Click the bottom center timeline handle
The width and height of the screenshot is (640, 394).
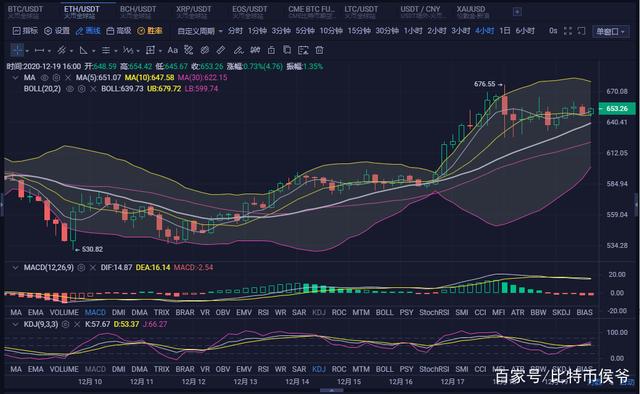click(331, 391)
